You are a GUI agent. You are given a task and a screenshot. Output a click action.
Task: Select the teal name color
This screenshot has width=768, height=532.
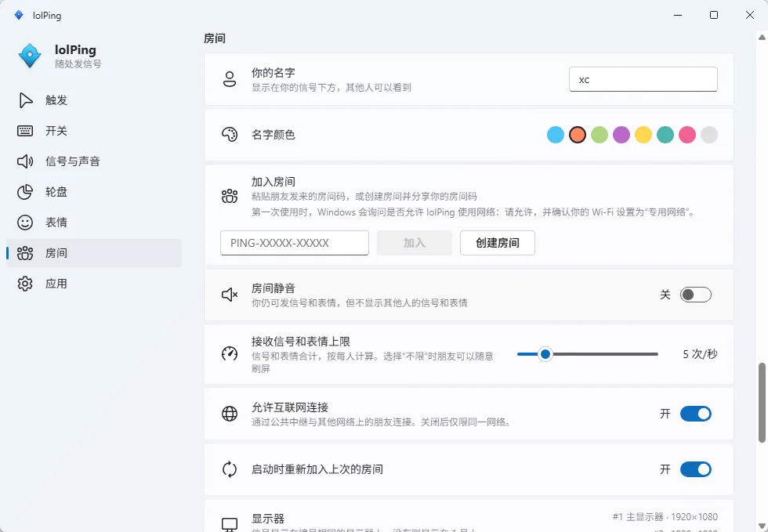(665, 135)
